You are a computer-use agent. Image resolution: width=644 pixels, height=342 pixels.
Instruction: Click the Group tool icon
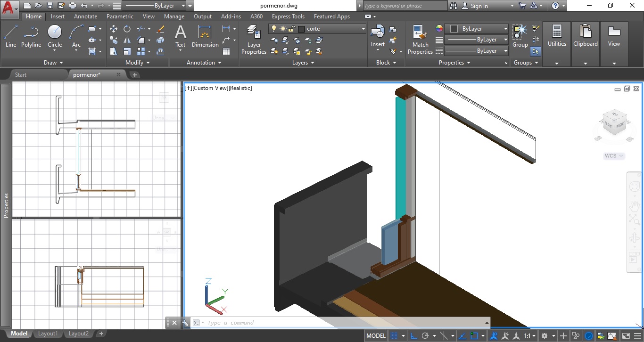tap(520, 37)
